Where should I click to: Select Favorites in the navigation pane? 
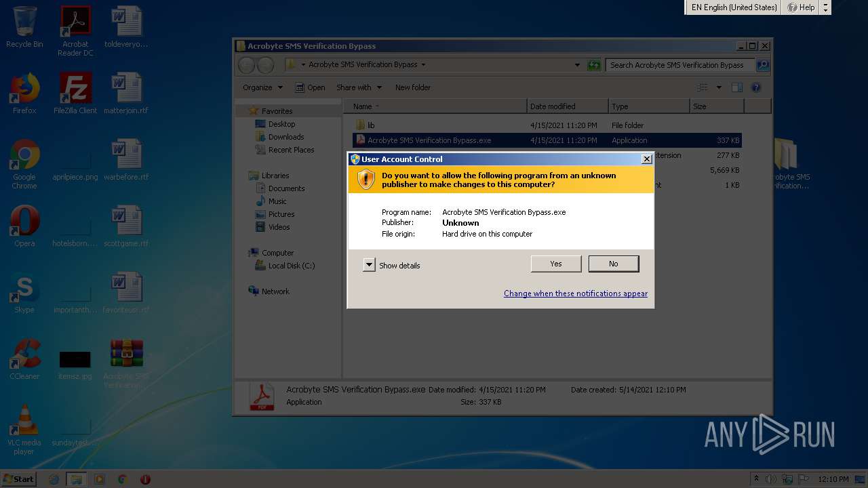click(277, 111)
